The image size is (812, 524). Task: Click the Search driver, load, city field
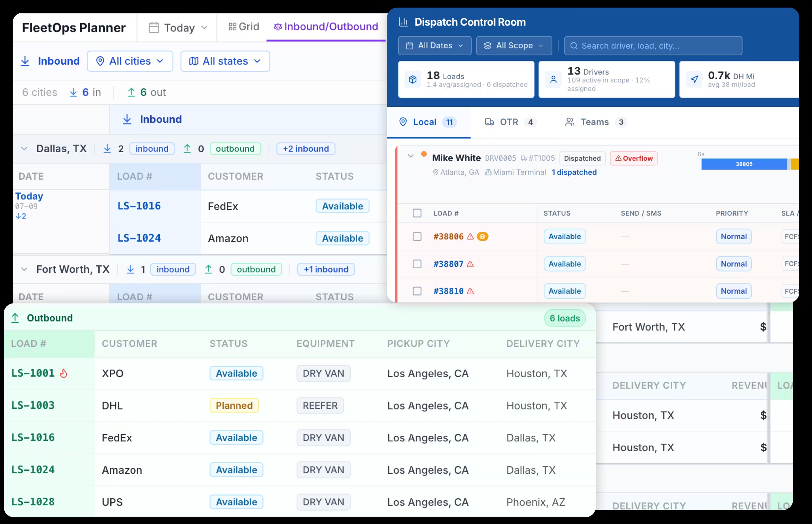pyautogui.click(x=653, y=46)
